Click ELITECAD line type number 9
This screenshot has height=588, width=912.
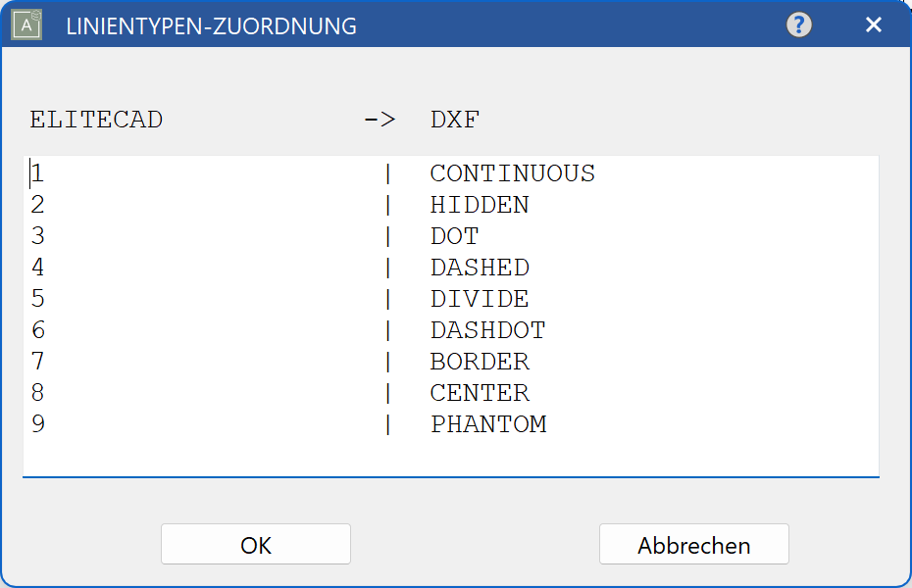(x=36, y=424)
